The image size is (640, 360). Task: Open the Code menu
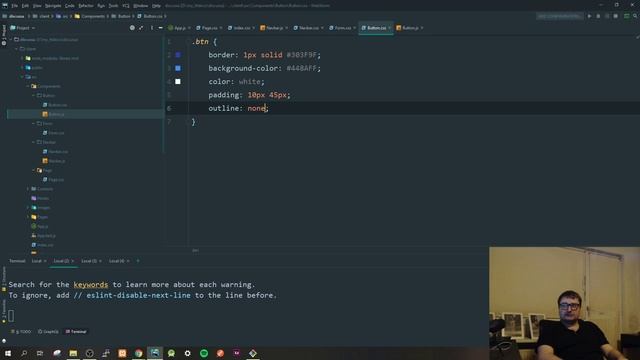coord(70,6)
